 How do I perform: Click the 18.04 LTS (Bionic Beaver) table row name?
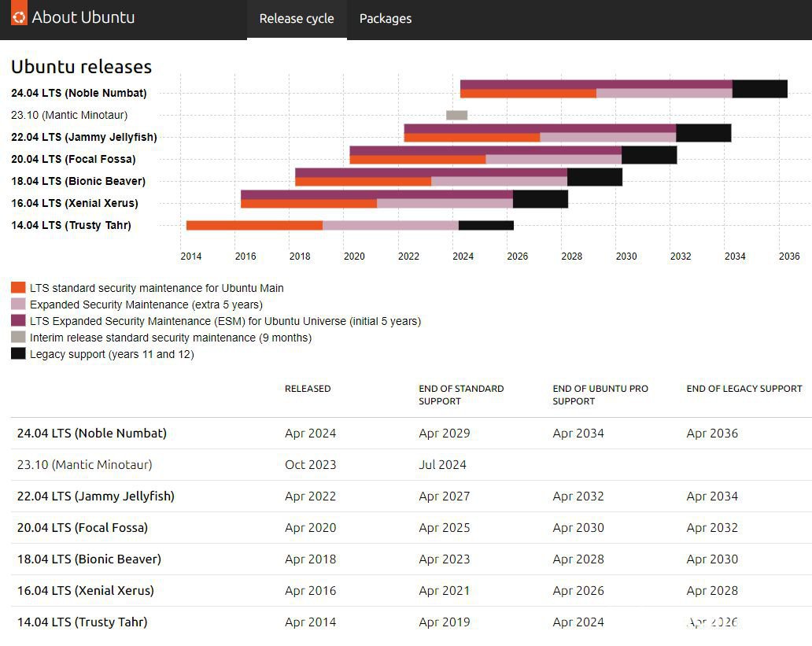[89, 559]
